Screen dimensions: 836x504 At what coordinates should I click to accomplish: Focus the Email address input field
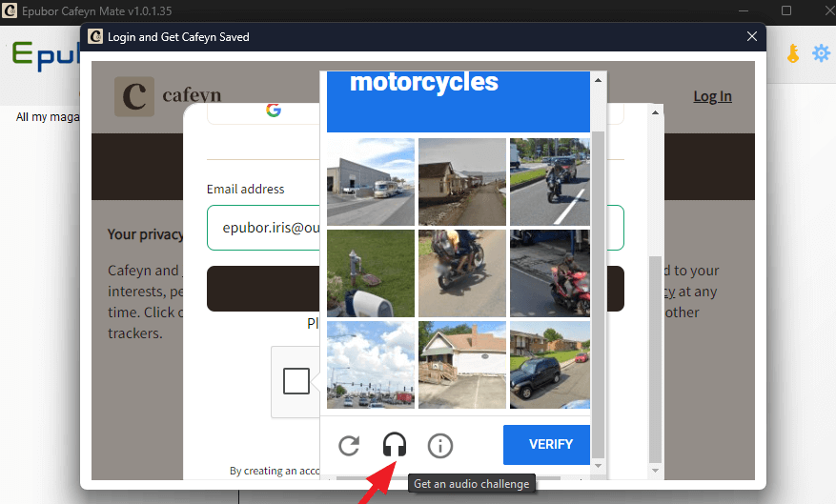tap(262, 229)
